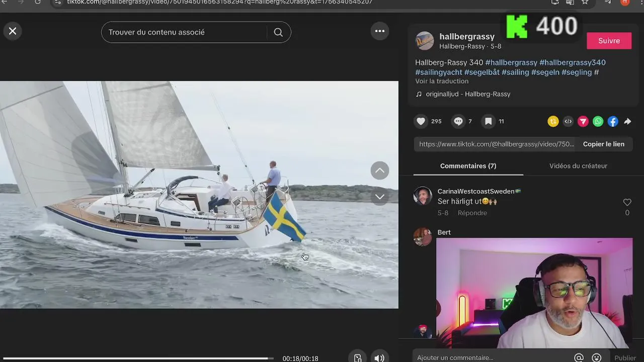Reload the page in browser
Viewport: 644px width, 362px height.
tap(38, 2)
